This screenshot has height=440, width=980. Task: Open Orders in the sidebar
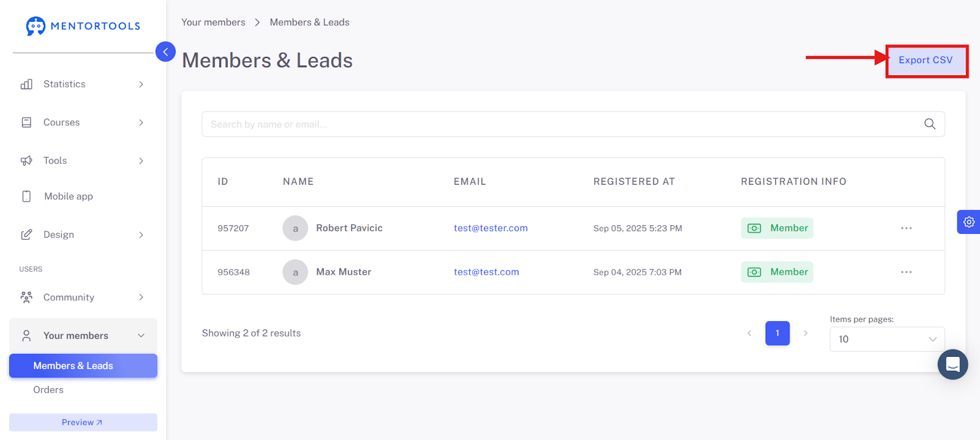[48, 390]
